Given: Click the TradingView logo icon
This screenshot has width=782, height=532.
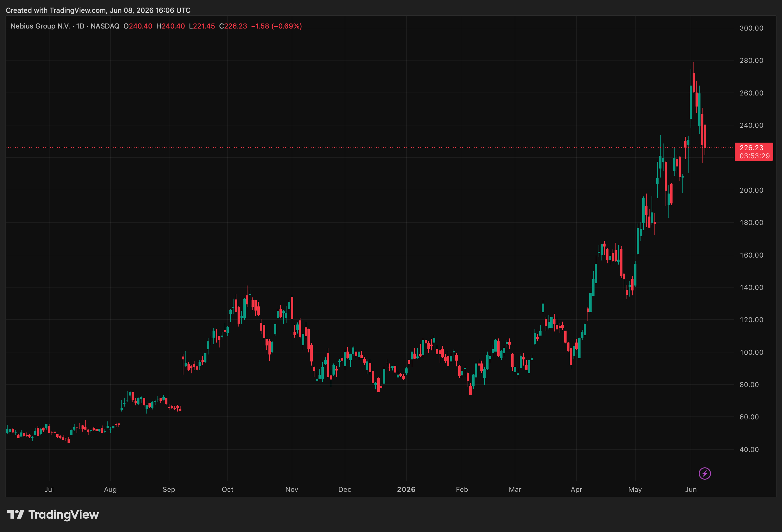Looking at the screenshot, I should 15,514.
